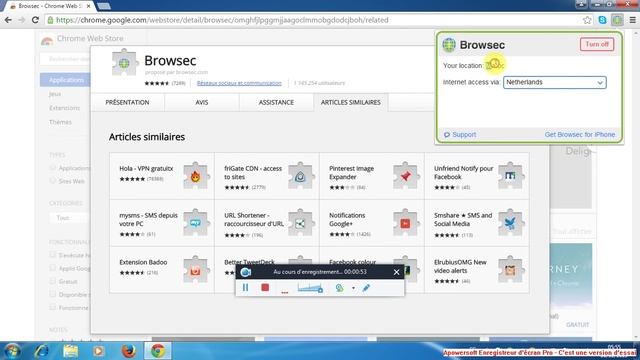This screenshot has height=360, width=640.
Task: Open Extension Badoo icon
Action: click(x=196, y=269)
